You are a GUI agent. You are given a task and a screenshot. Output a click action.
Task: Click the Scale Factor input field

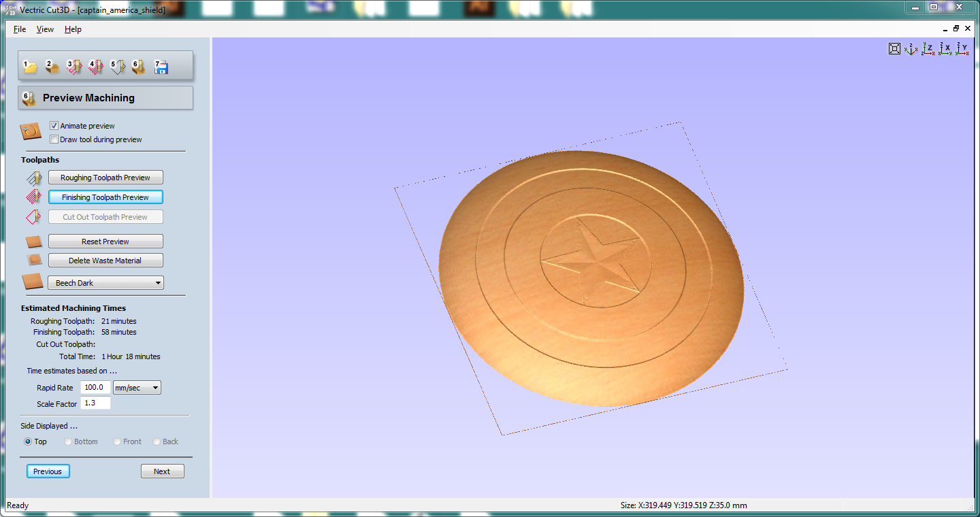95,403
